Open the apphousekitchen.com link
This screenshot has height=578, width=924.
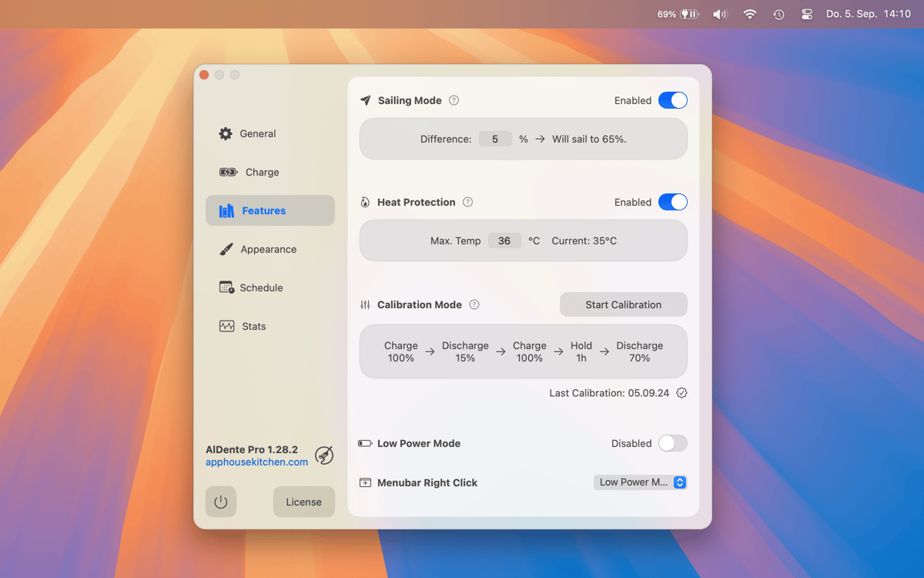[x=256, y=462]
